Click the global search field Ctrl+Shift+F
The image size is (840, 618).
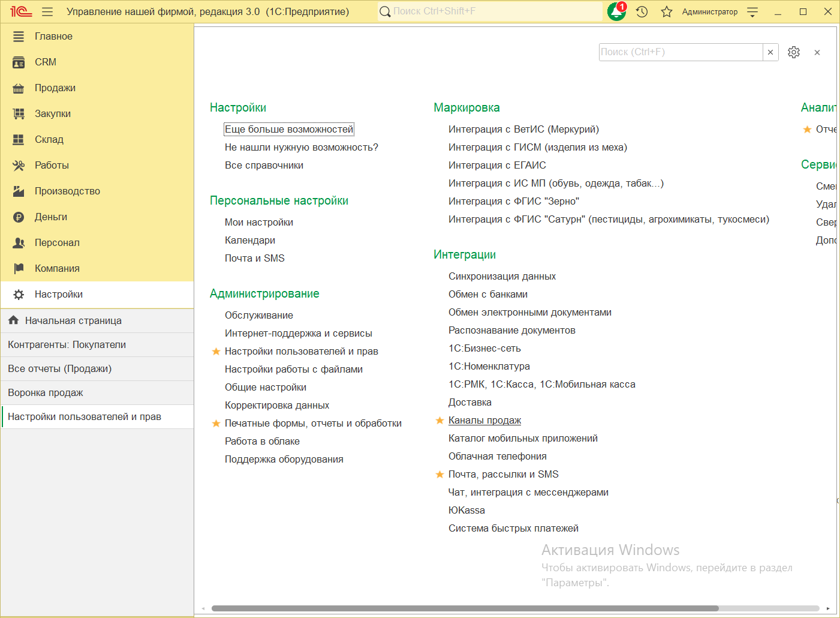[x=490, y=11]
